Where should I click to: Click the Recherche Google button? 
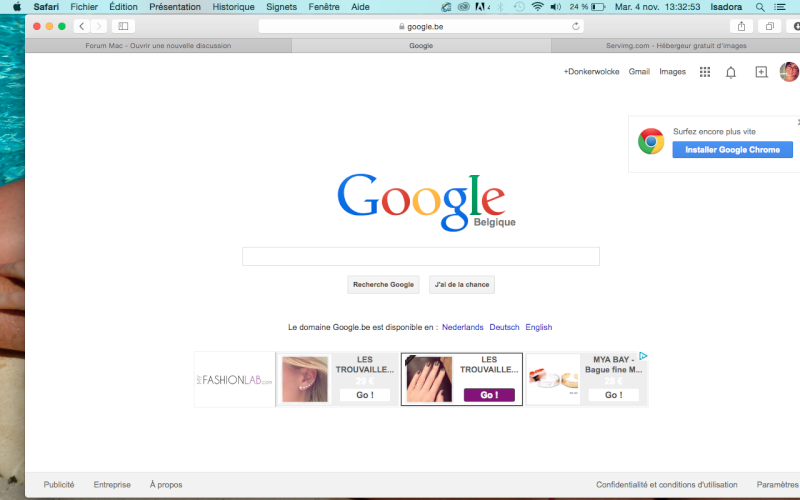[x=383, y=284]
